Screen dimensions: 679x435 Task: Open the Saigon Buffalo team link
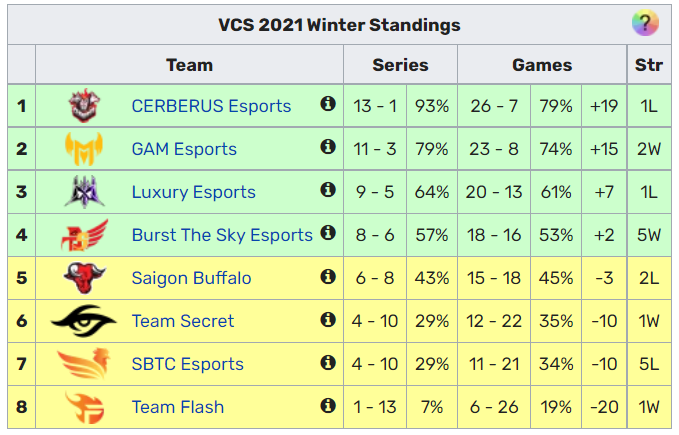tap(191, 278)
